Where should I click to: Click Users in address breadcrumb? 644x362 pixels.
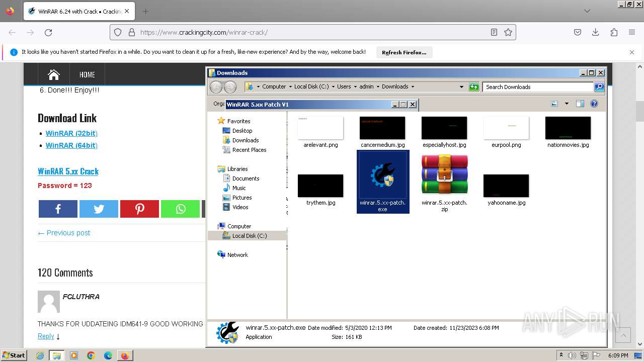(344, 86)
